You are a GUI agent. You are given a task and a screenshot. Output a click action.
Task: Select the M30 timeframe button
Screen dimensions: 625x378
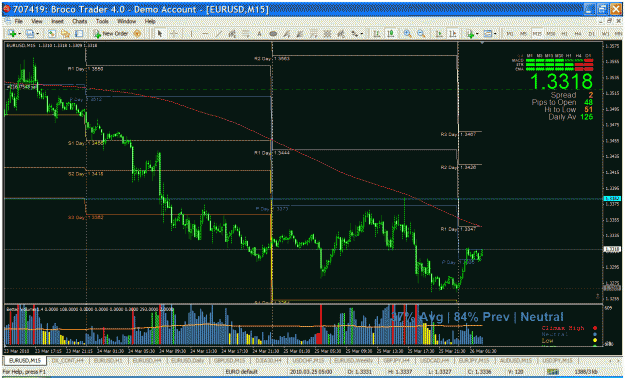pyautogui.click(x=551, y=34)
